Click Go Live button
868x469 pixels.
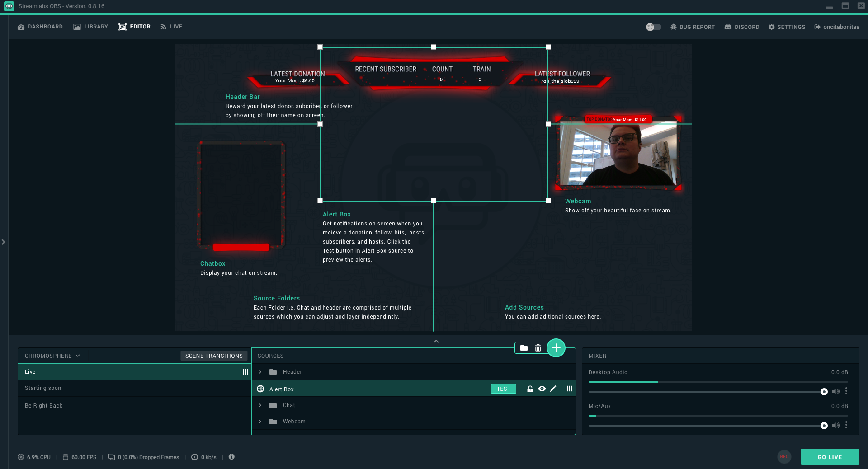(830, 457)
